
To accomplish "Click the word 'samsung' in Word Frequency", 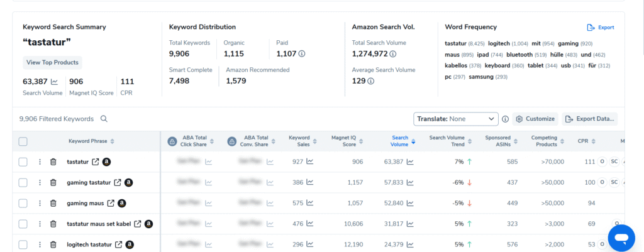I will point(481,77).
